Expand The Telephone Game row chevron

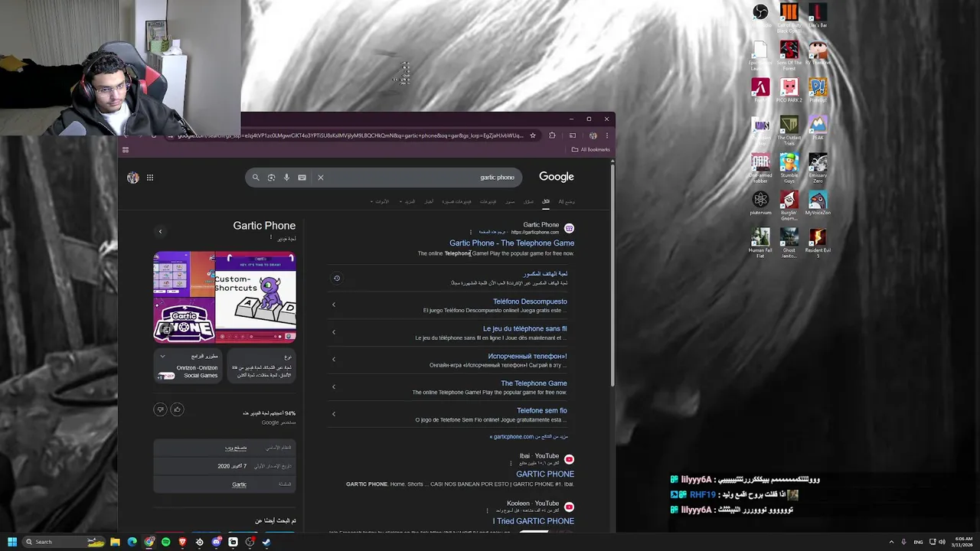coord(334,386)
